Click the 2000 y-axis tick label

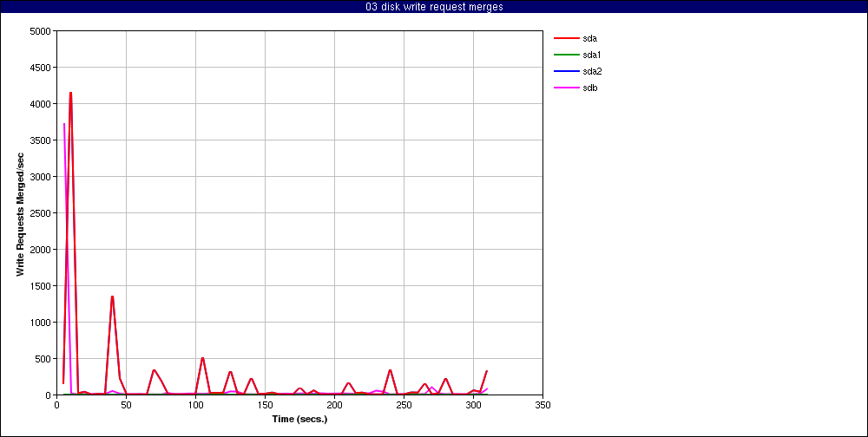pyautogui.click(x=41, y=250)
